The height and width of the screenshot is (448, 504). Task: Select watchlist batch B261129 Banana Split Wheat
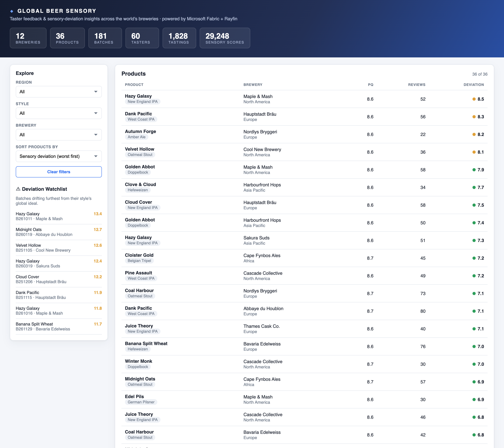point(59,327)
